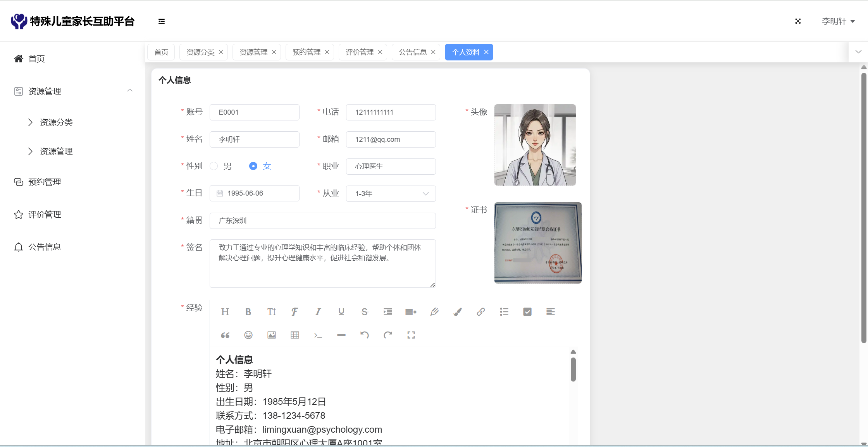This screenshot has height=447, width=868.
Task: Open the 从业 years dropdown
Action: (391, 194)
